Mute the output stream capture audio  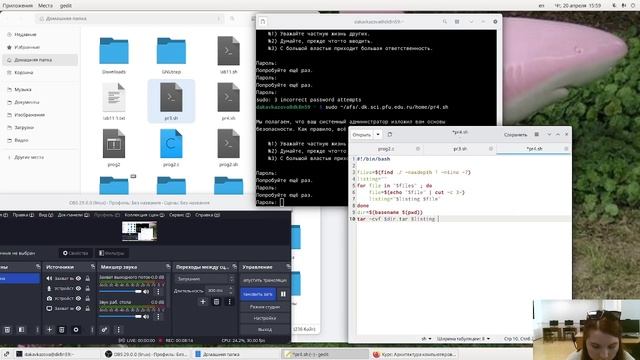(146, 291)
